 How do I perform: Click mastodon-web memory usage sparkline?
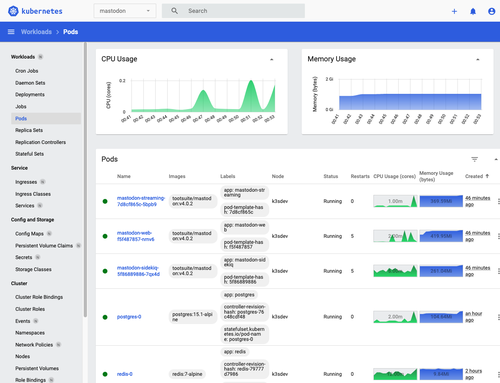[441, 236]
